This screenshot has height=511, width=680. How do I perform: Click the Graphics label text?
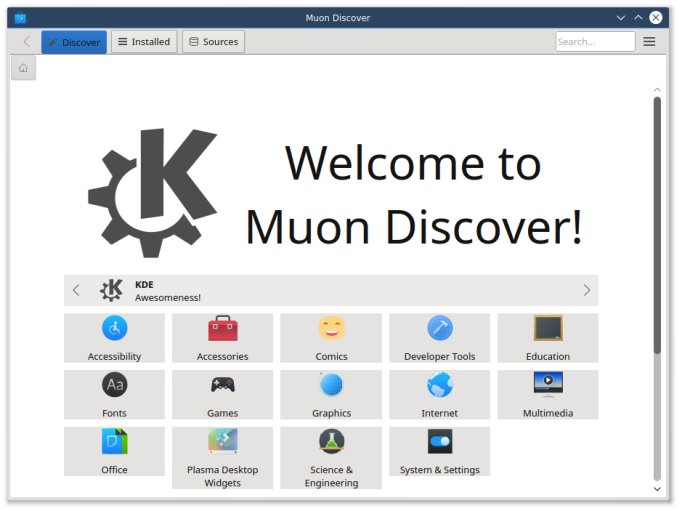[331, 413]
